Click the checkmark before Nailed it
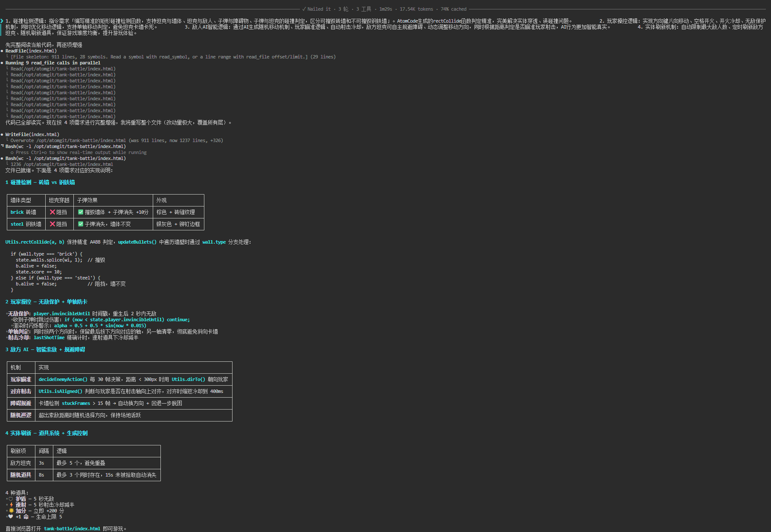Screen dimensions: 771x532 (x=304, y=9)
